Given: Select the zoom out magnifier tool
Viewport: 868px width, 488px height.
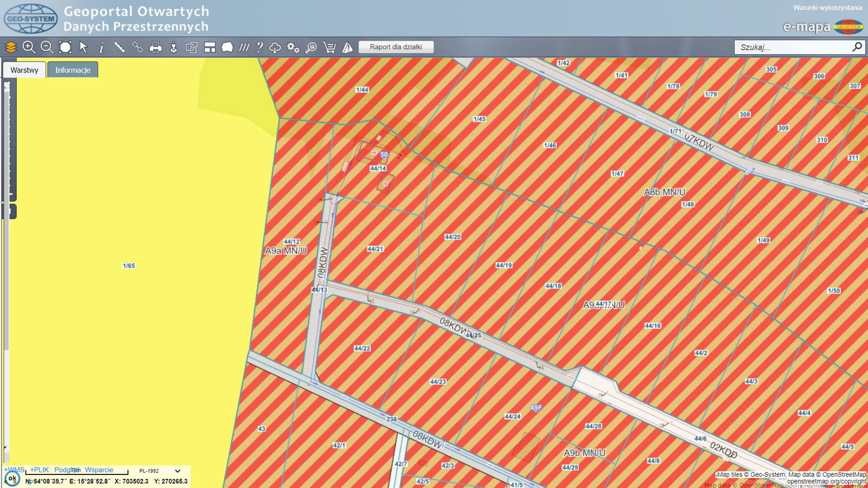Looking at the screenshot, I should [47, 47].
